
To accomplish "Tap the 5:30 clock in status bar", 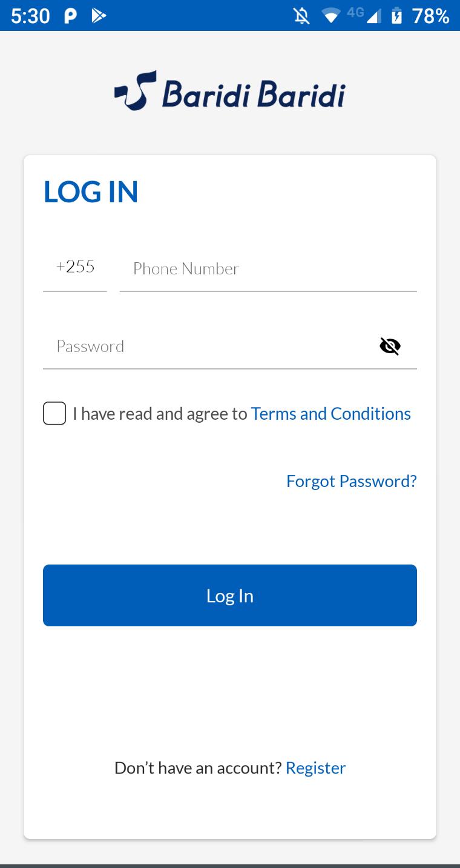I will [30, 16].
